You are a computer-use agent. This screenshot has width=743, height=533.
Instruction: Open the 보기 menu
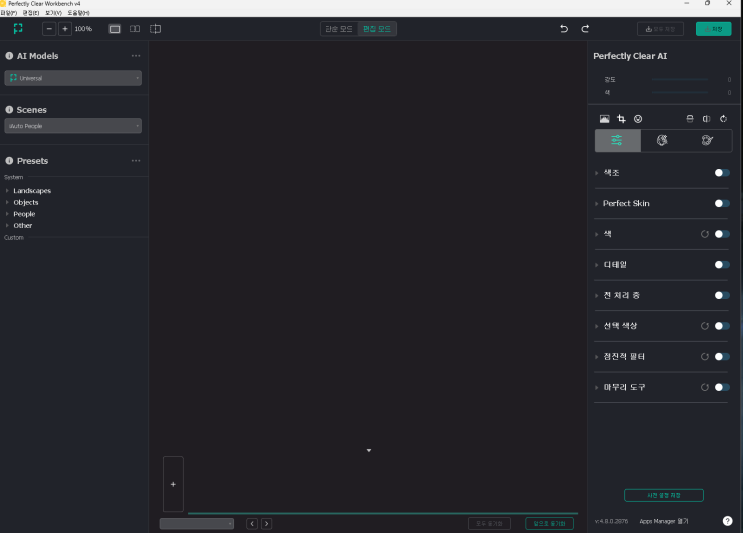pos(53,13)
